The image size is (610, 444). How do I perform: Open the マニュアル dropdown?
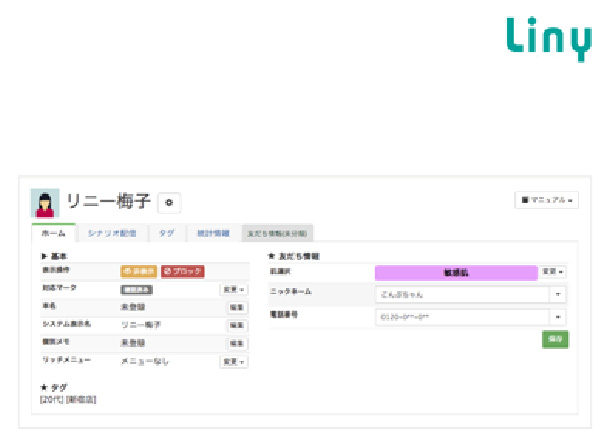pos(547,200)
